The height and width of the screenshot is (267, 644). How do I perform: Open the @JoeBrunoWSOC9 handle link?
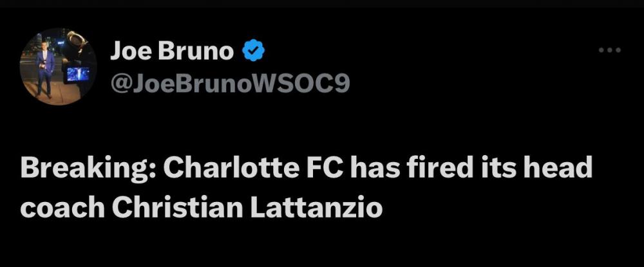(230, 83)
